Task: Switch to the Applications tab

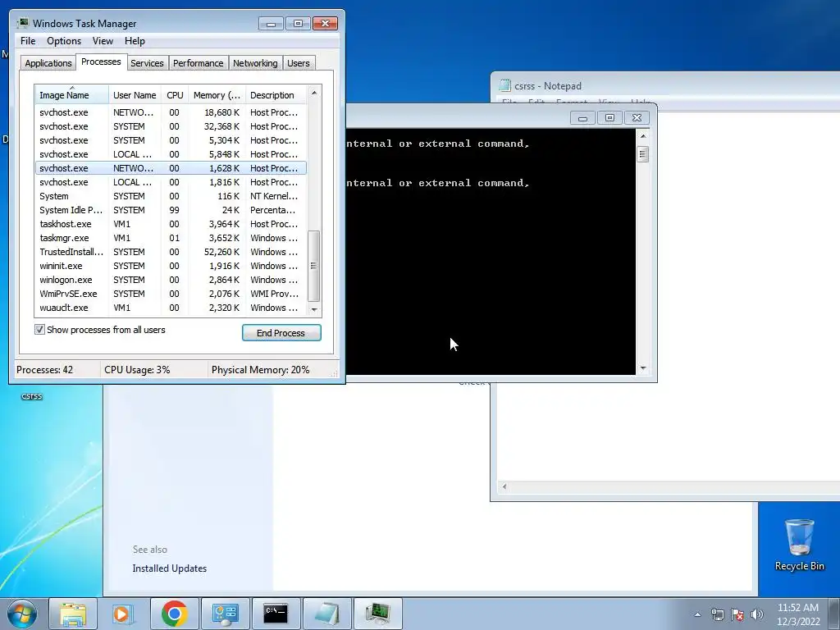Action: pos(48,62)
